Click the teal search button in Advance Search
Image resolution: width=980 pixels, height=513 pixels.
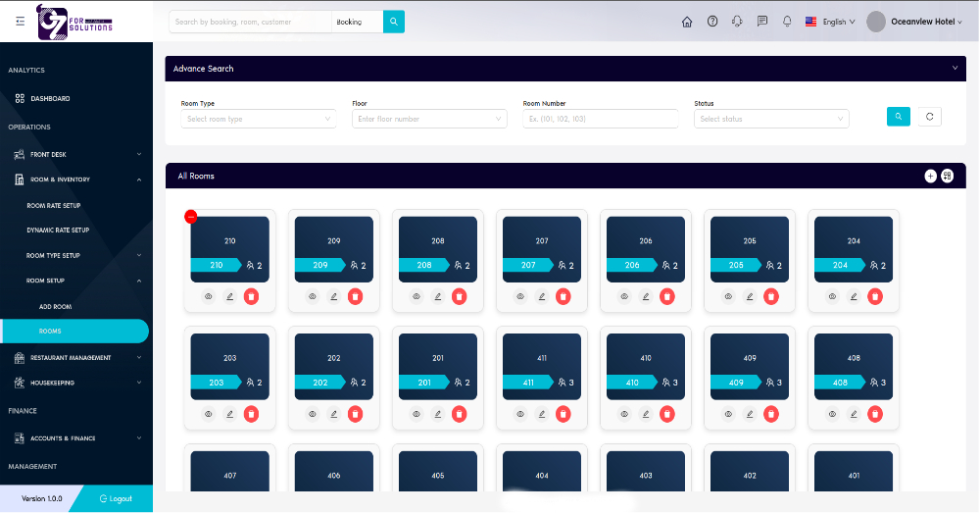coord(898,117)
